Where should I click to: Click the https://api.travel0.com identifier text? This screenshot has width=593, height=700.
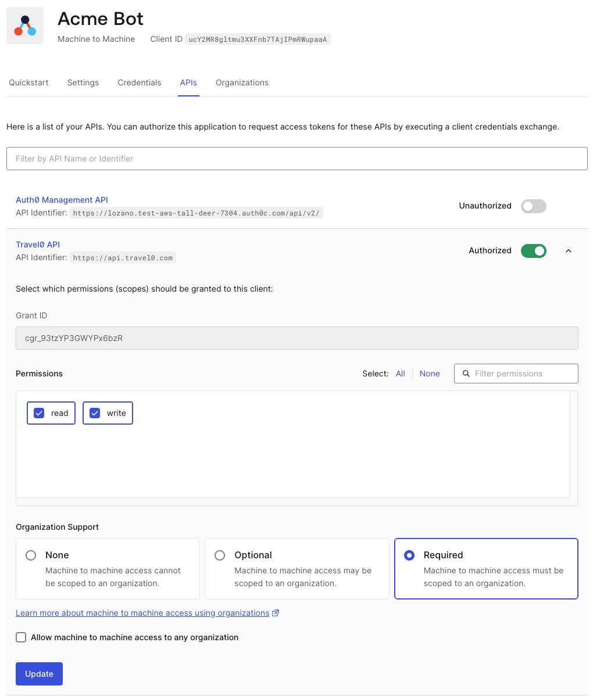click(x=123, y=258)
